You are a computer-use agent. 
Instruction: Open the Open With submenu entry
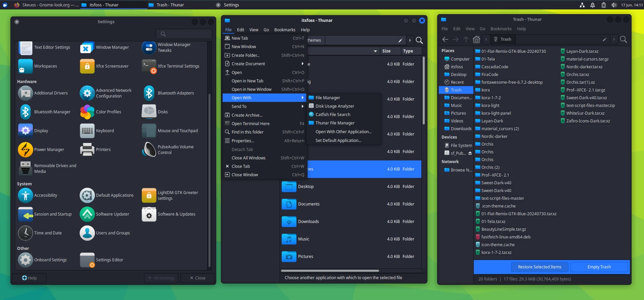[265, 98]
